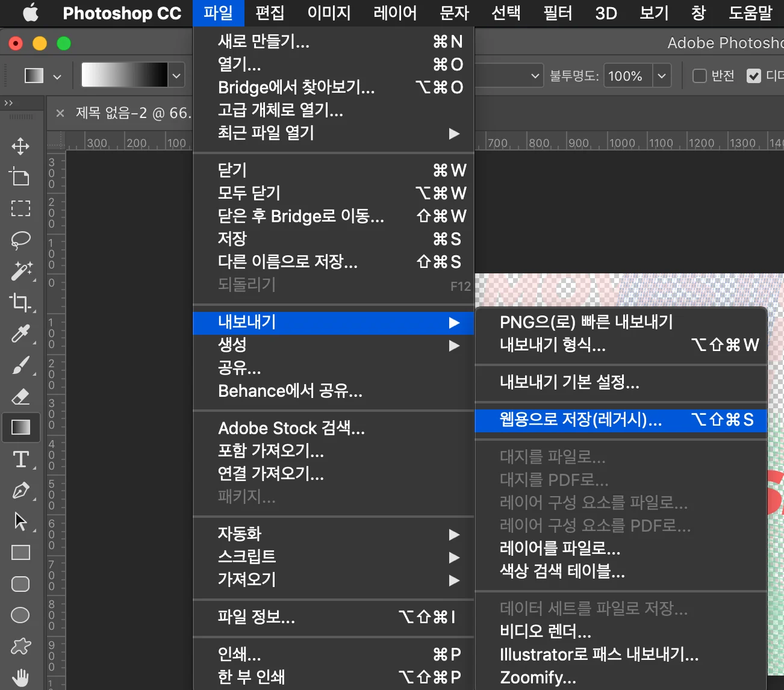Select the Move tool
This screenshot has width=784, height=690.
[x=20, y=146]
